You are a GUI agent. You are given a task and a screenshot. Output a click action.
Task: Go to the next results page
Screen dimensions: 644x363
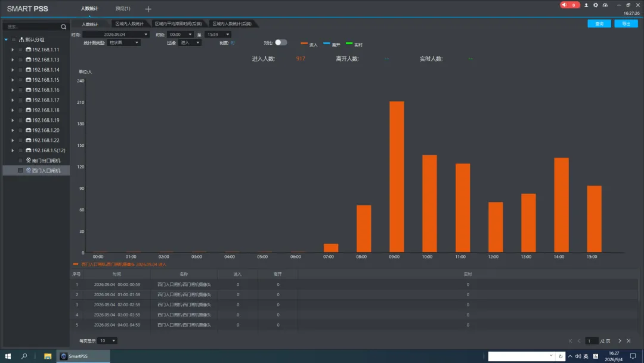[620, 341]
